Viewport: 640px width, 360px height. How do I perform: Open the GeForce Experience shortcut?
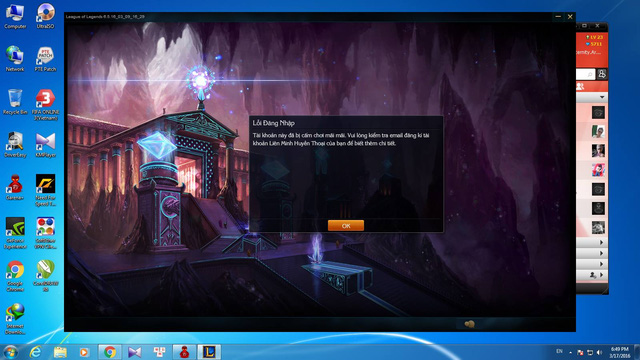pyautogui.click(x=15, y=233)
